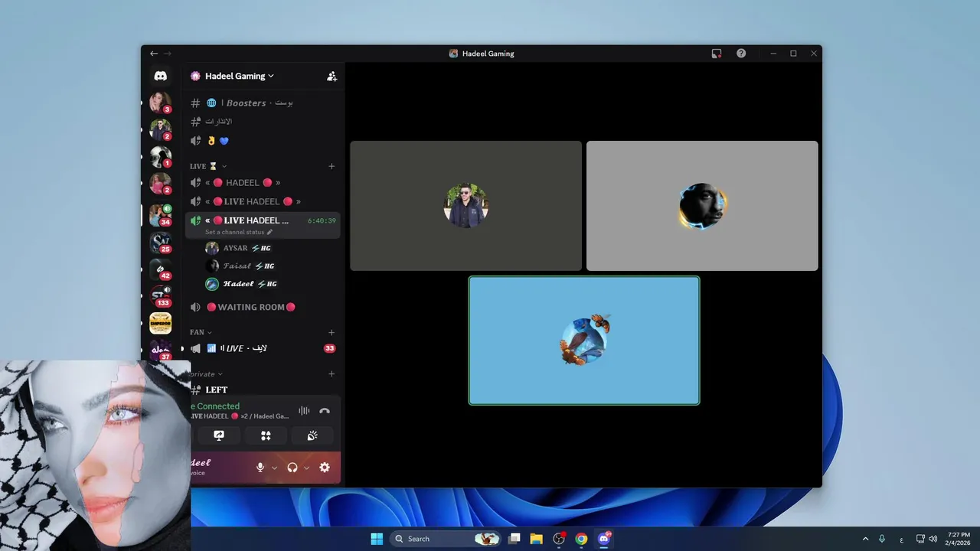Focus the dark gray participant video tile
Screen dimensions: 980x551
[466, 206]
